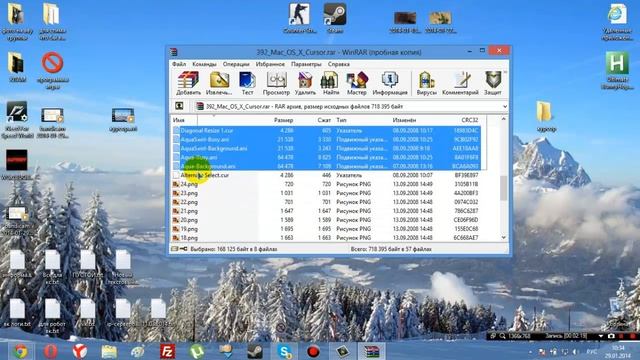Screen dimensions: 640x360
Task: Expand the archive path dropdown
Action: click(504, 107)
